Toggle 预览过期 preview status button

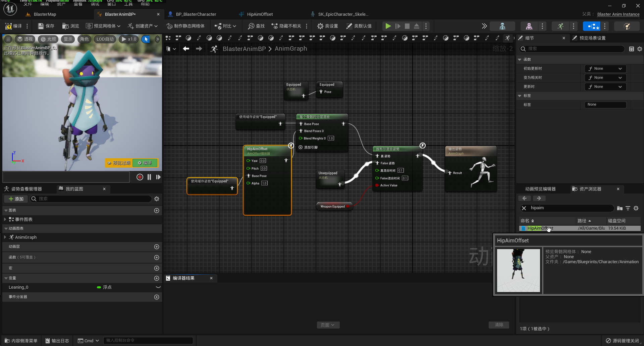click(x=119, y=163)
